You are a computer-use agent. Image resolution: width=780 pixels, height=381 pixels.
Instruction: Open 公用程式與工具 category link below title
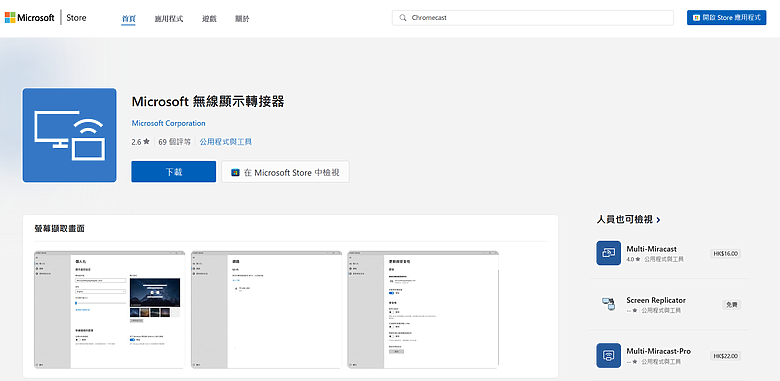[225, 142]
